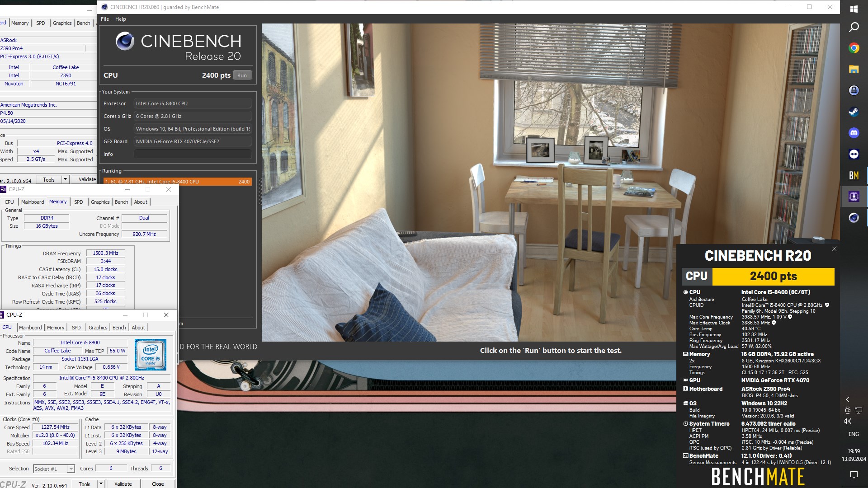Switch to BenchMate BM taskbar icon
The width and height of the screenshot is (868, 488).
click(x=854, y=175)
